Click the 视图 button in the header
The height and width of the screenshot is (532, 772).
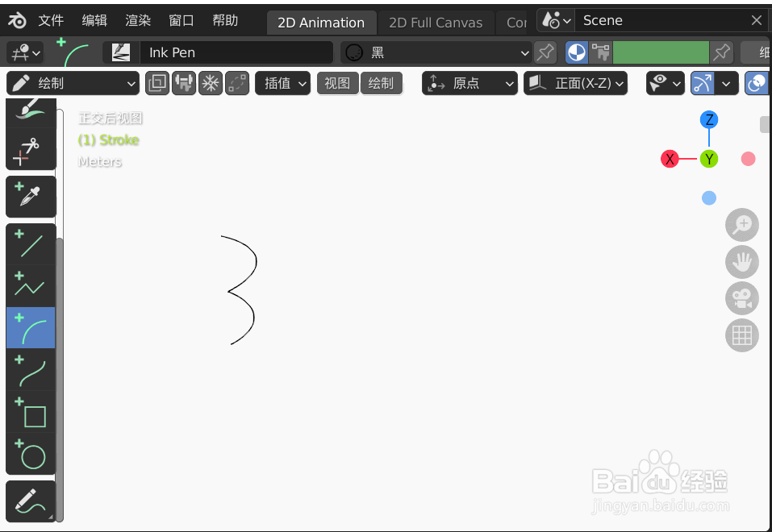(337, 83)
